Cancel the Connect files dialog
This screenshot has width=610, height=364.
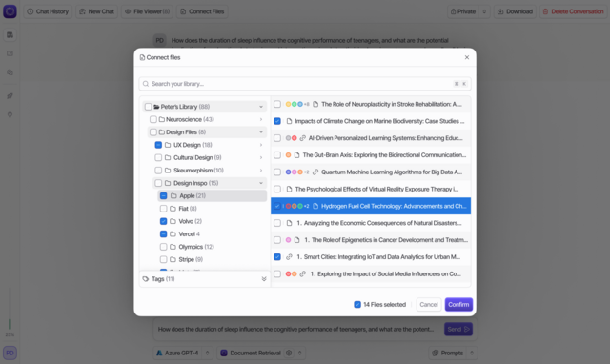coord(429,305)
